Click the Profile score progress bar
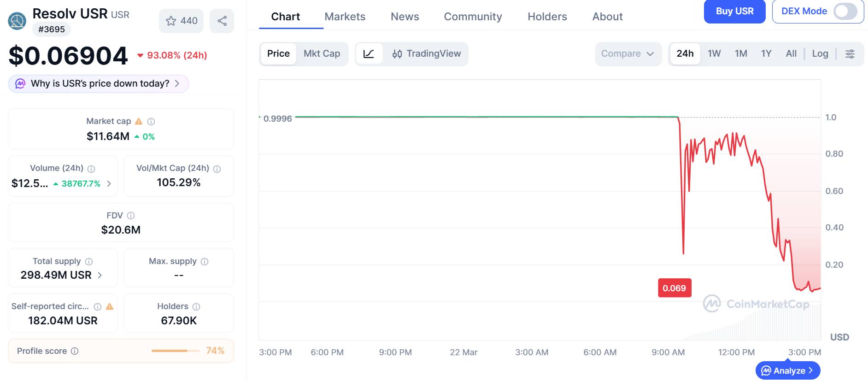 click(176, 351)
